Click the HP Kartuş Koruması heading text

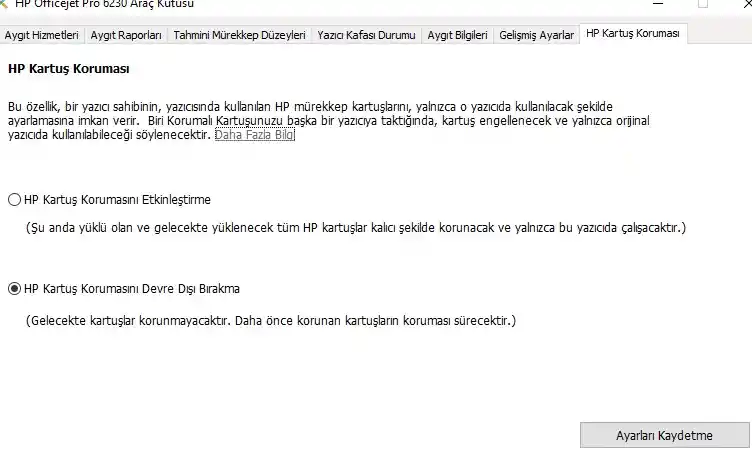69,69
